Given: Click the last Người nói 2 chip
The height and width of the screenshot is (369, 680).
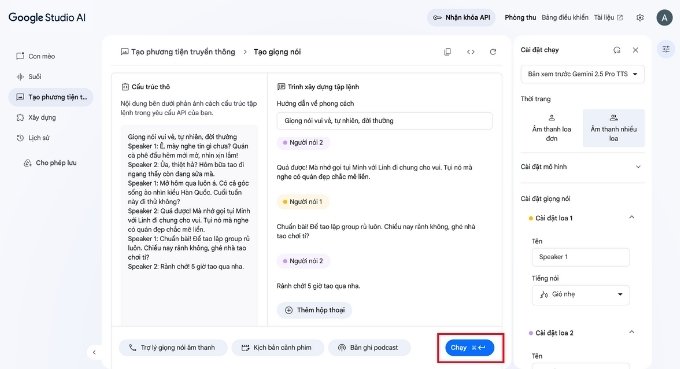Looking at the screenshot, I should [x=303, y=261].
